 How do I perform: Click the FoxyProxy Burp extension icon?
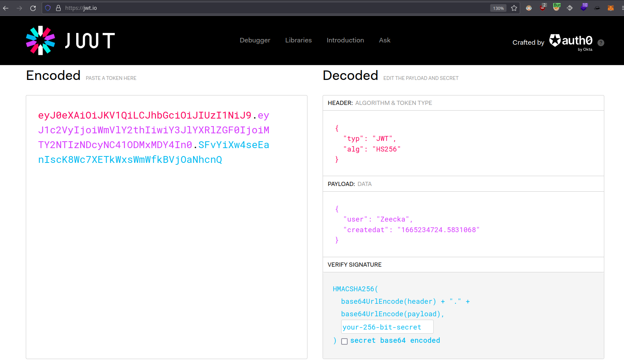pos(557,8)
